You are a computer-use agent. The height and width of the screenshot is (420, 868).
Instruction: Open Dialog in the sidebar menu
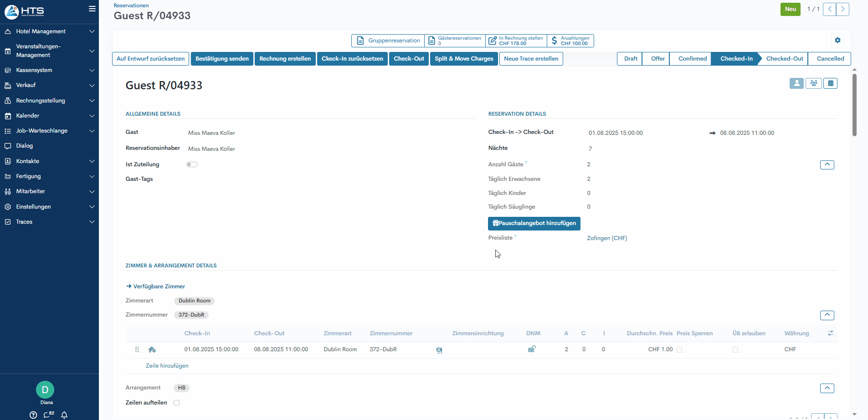tap(25, 146)
